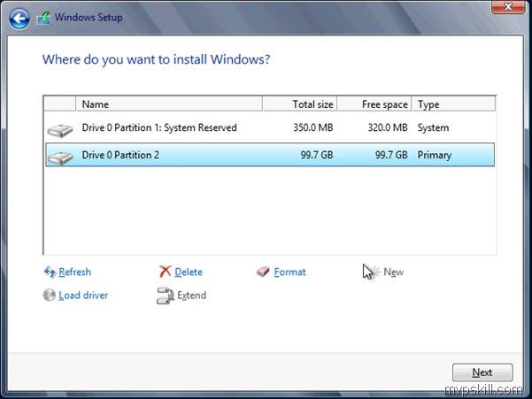Image resolution: width=532 pixels, height=399 pixels.
Task: Select Drive 0 Partition 1: System Reserved
Action: point(270,127)
